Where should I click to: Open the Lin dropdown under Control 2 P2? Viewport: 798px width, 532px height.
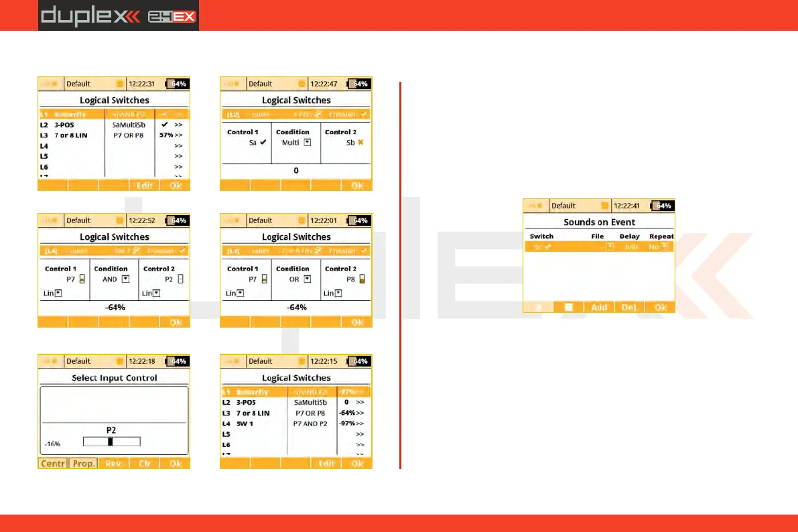(157, 293)
